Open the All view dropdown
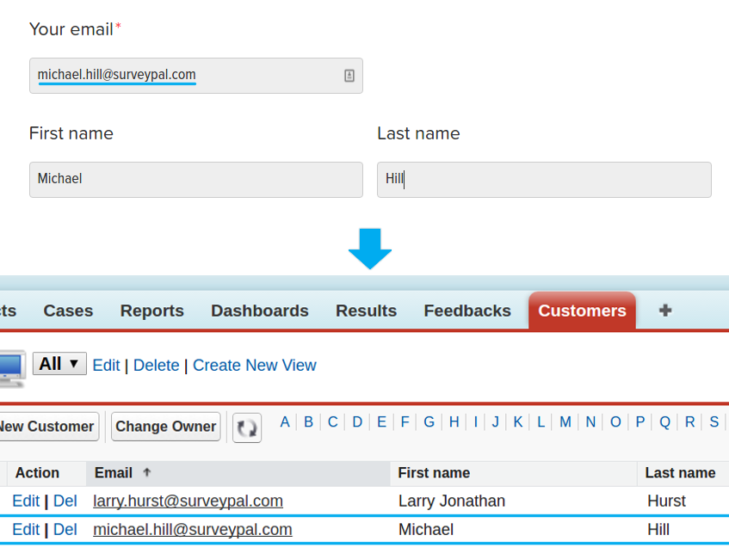The height and width of the screenshot is (560, 729). (59, 363)
